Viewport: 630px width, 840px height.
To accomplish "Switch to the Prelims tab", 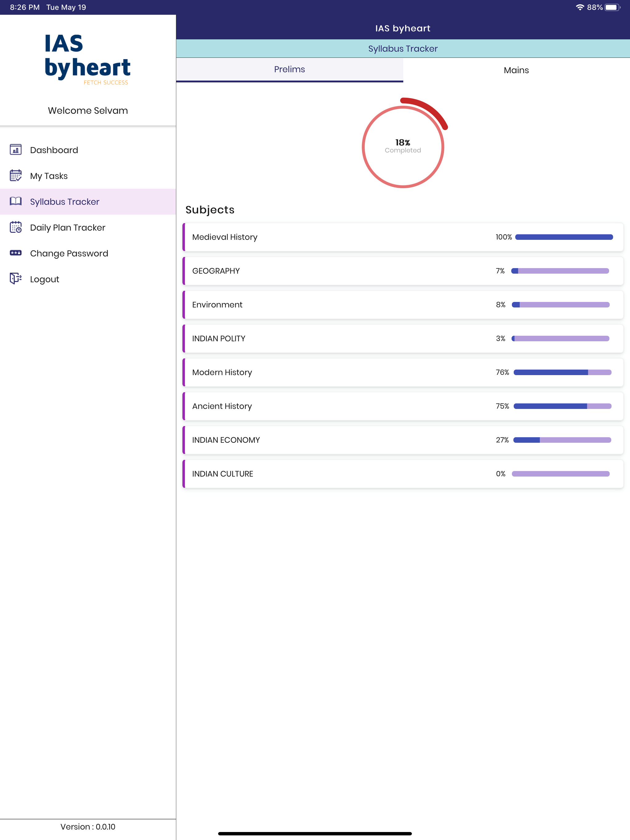I will coord(289,69).
